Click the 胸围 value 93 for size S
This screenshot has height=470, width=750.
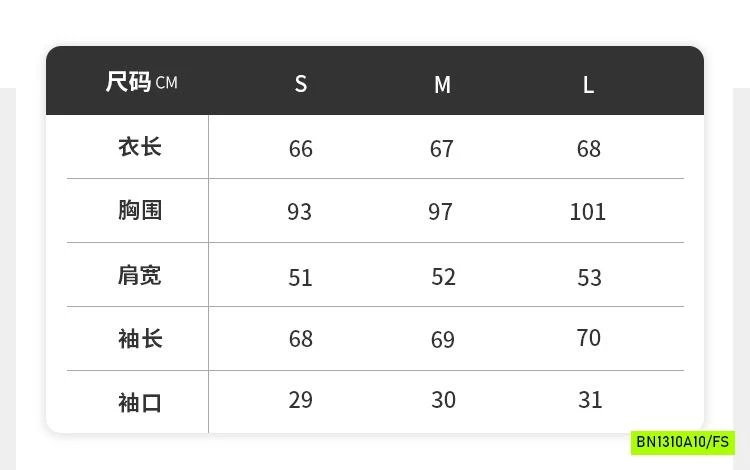300,212
